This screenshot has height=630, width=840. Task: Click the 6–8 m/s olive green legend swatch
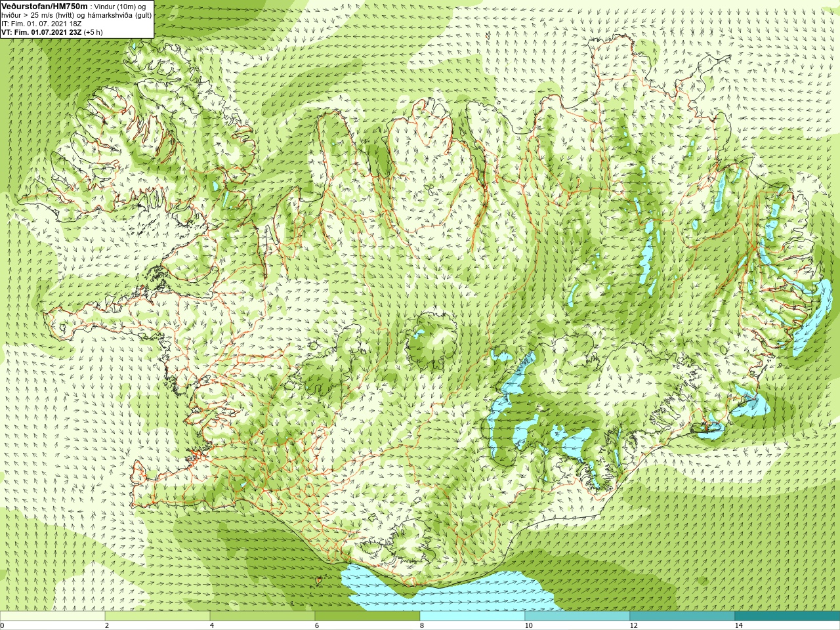click(x=367, y=616)
